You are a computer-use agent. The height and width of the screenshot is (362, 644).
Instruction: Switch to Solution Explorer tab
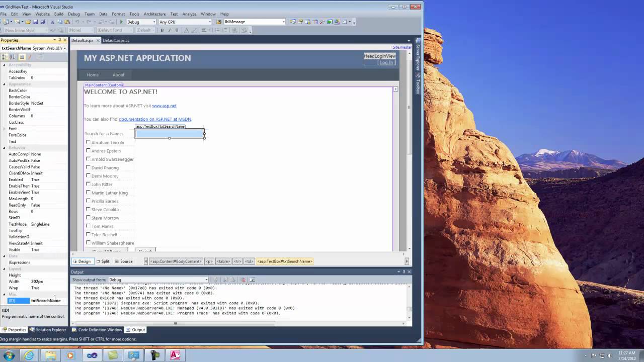[48, 330]
